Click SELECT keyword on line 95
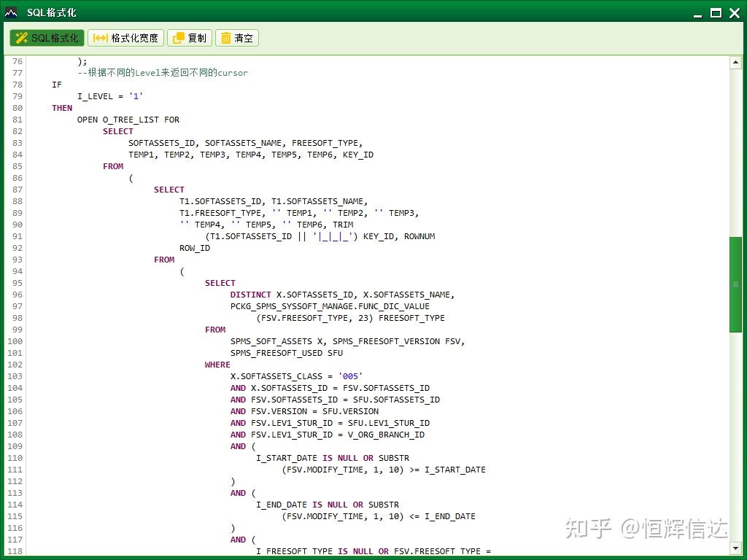Screen dimensions: 747x560 [220, 283]
